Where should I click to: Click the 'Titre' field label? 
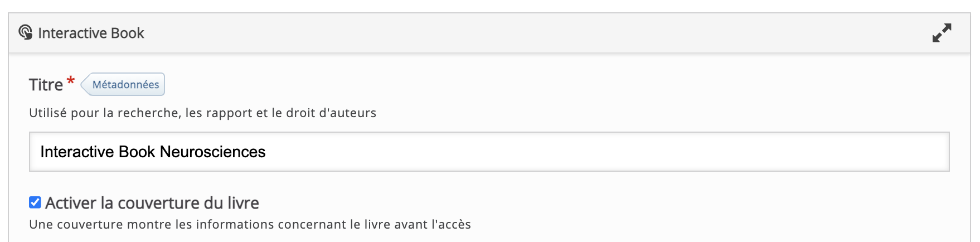pyautogui.click(x=46, y=85)
